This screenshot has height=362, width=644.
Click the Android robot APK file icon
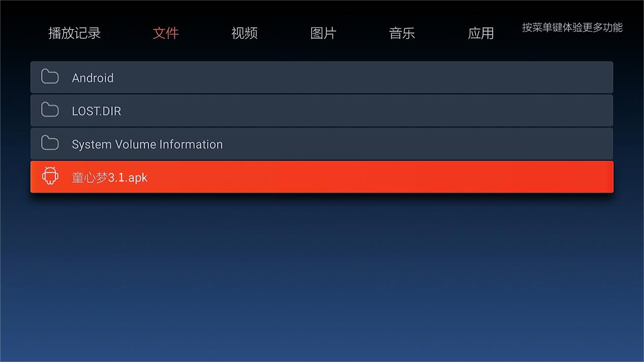pos(50,176)
